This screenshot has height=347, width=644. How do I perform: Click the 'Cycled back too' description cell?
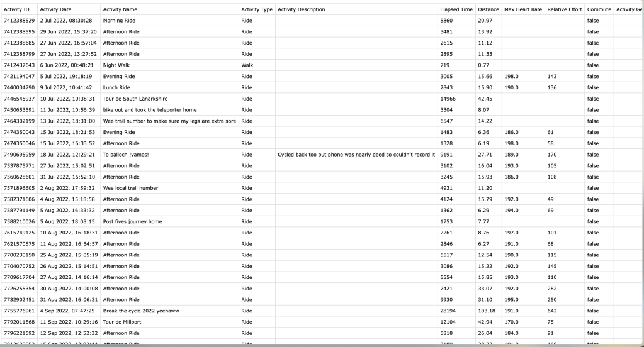coord(356,155)
